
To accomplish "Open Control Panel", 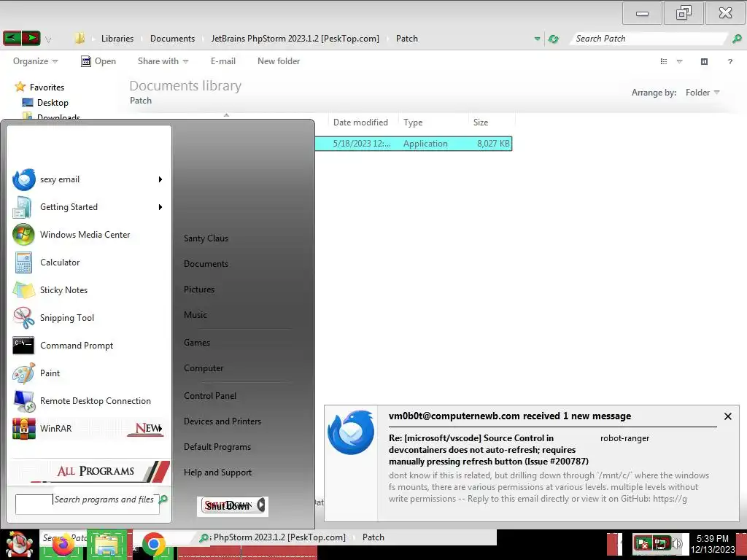I will coord(210,396).
